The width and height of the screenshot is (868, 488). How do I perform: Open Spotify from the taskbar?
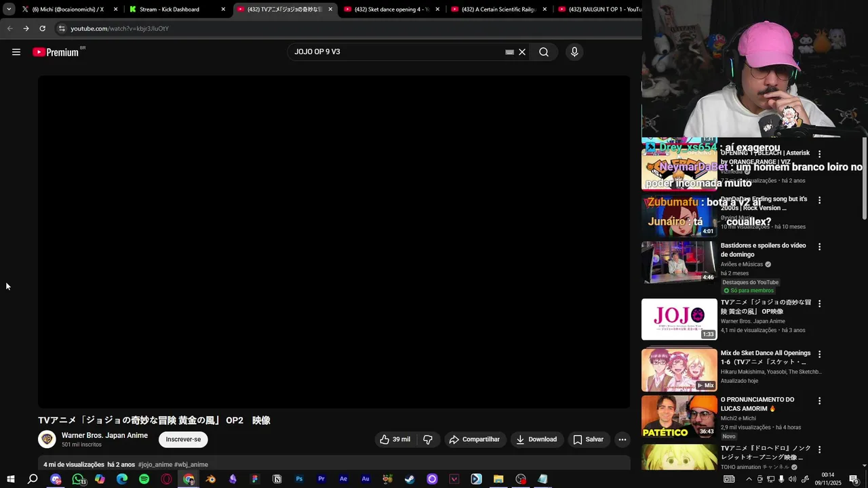(144, 479)
